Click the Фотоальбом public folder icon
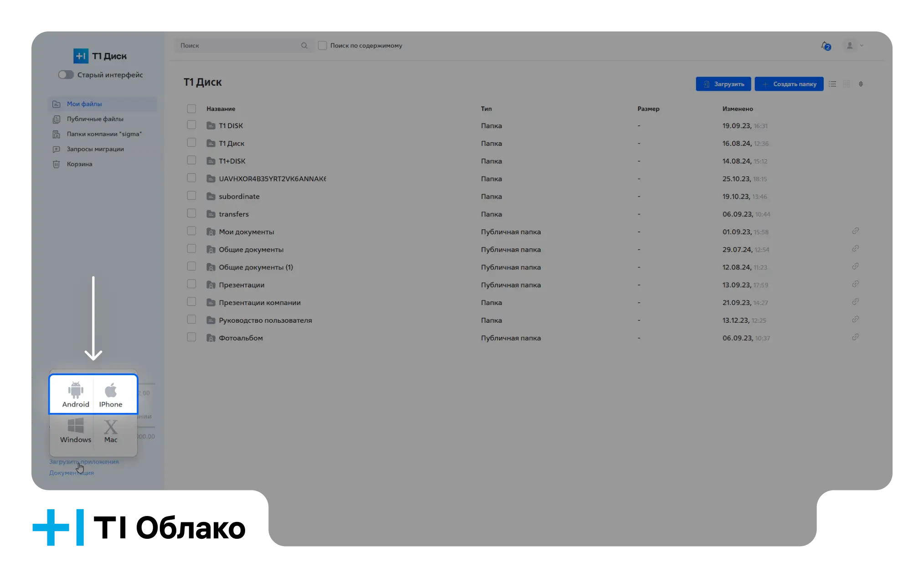 click(211, 338)
